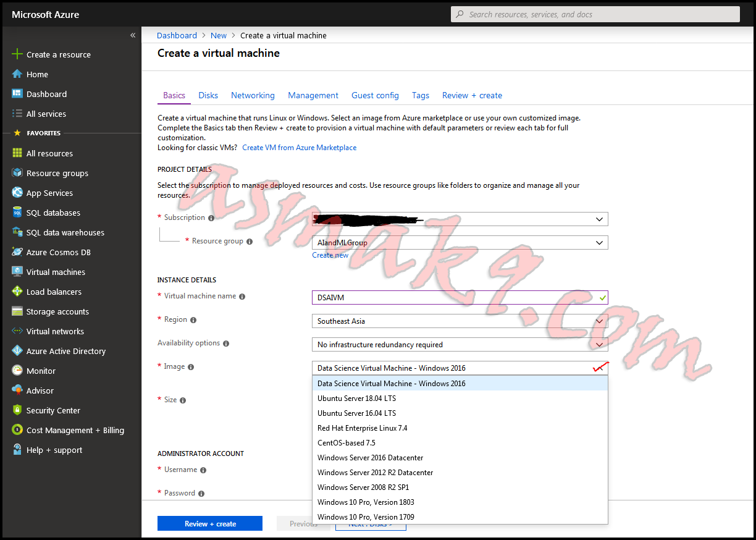The height and width of the screenshot is (540, 756).
Task: Click the Virtual machine name field
Action: coord(460,297)
